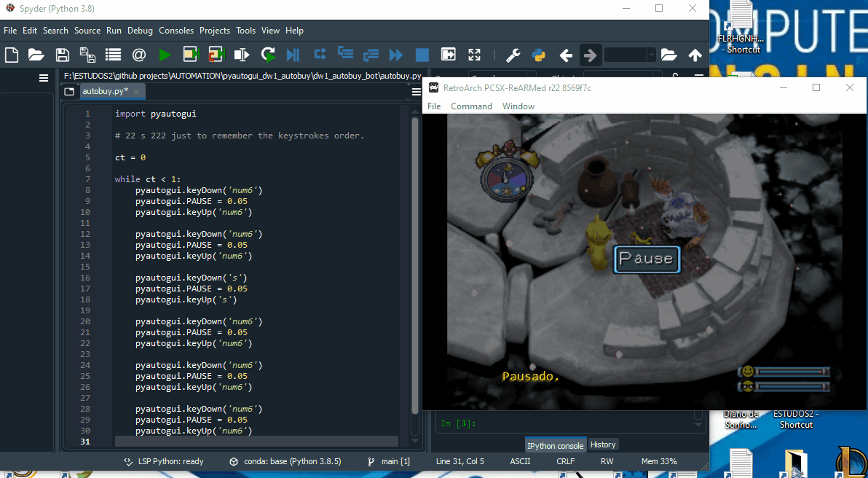868x478 pixels.
Task: Open RetroArch Window menu
Action: tap(518, 106)
